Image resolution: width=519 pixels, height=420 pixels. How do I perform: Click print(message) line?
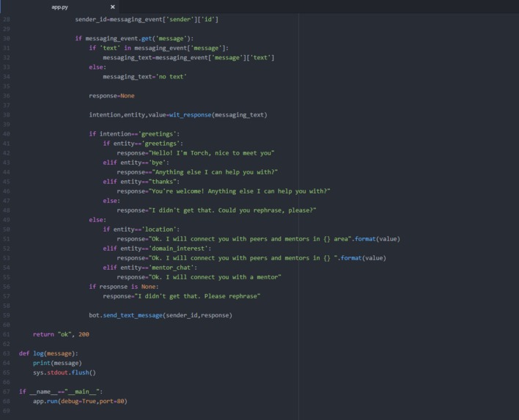(57, 363)
